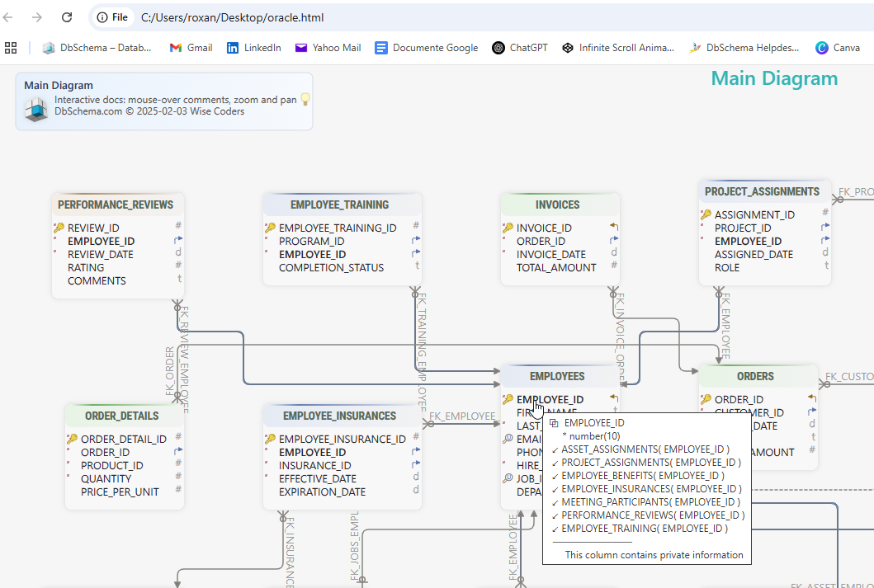874x588 pixels.
Task: Click the File site info chip
Action: [x=112, y=17]
